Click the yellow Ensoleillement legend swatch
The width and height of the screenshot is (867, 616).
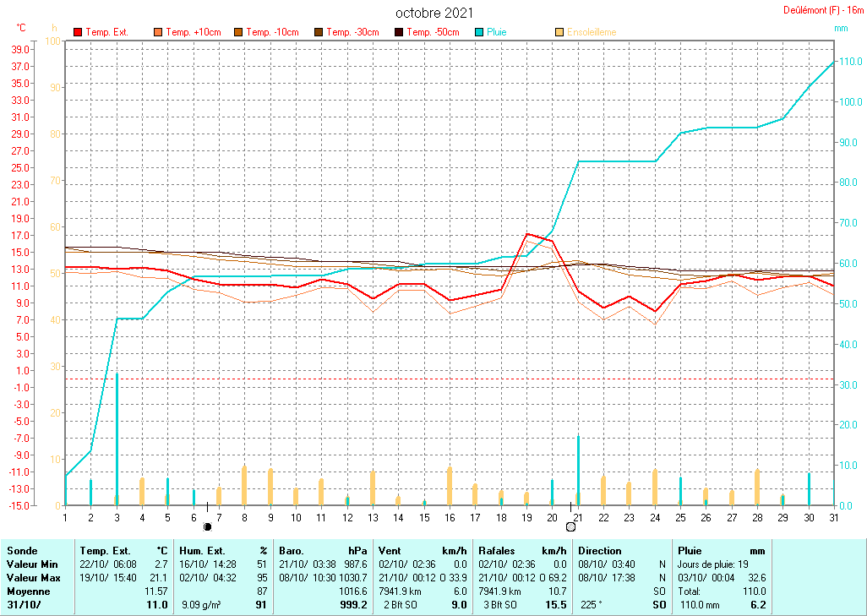click(559, 32)
